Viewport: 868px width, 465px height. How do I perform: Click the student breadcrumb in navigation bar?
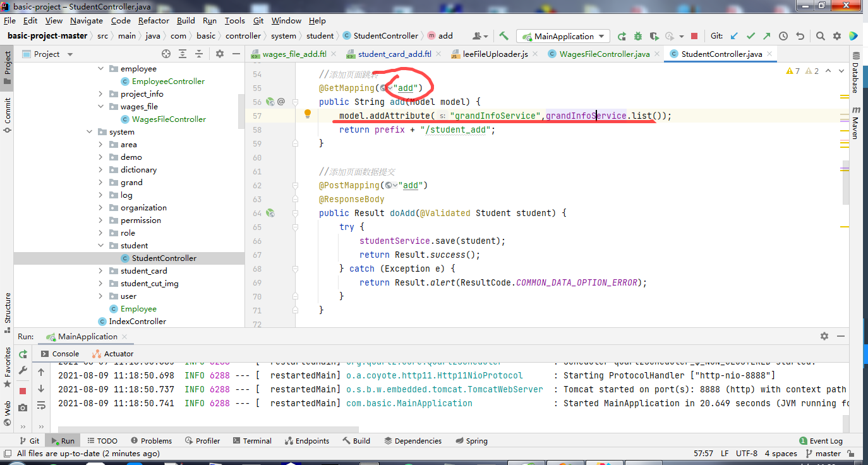(x=320, y=36)
